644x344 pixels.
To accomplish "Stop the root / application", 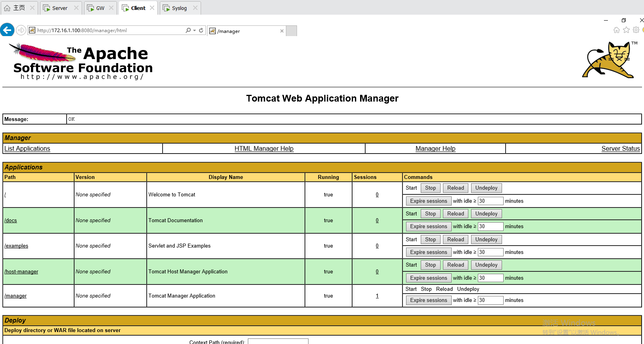I will pos(430,188).
